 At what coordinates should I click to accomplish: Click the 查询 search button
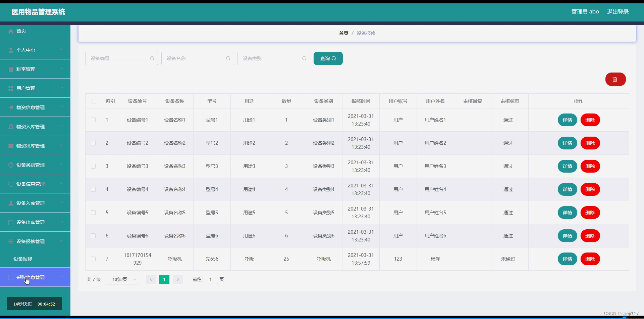328,58
